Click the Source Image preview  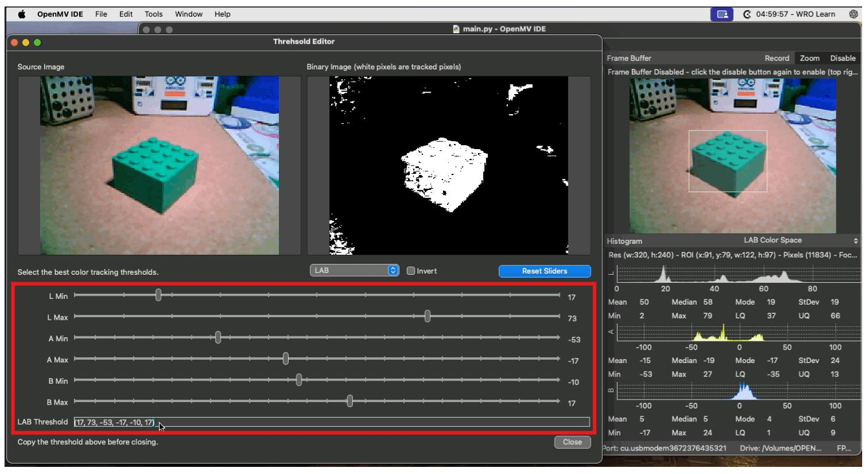(160, 165)
